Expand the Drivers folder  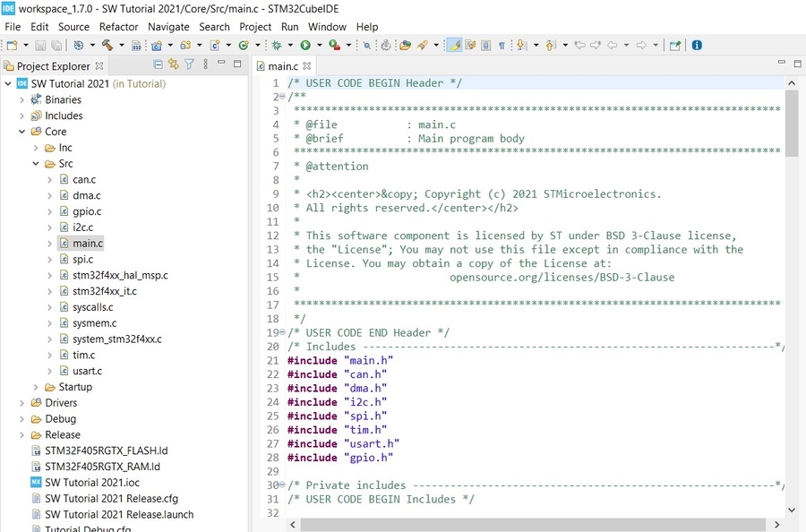pyautogui.click(x=22, y=403)
